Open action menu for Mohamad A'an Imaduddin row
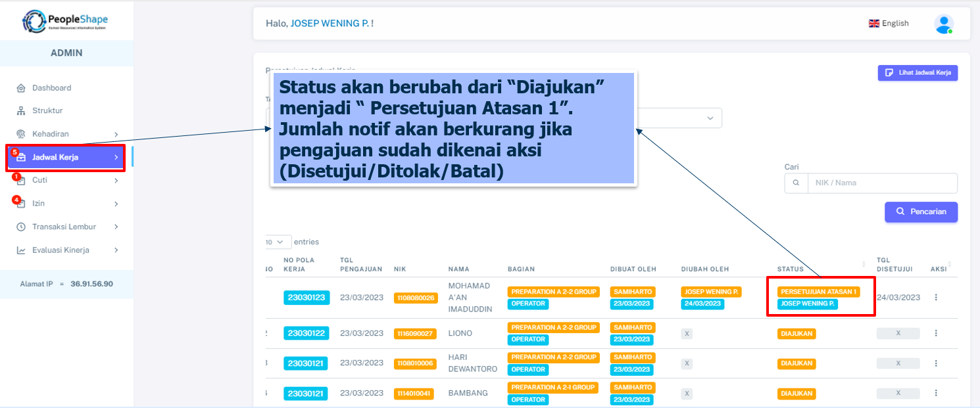Screen dimensions: 980x408 click(x=935, y=298)
